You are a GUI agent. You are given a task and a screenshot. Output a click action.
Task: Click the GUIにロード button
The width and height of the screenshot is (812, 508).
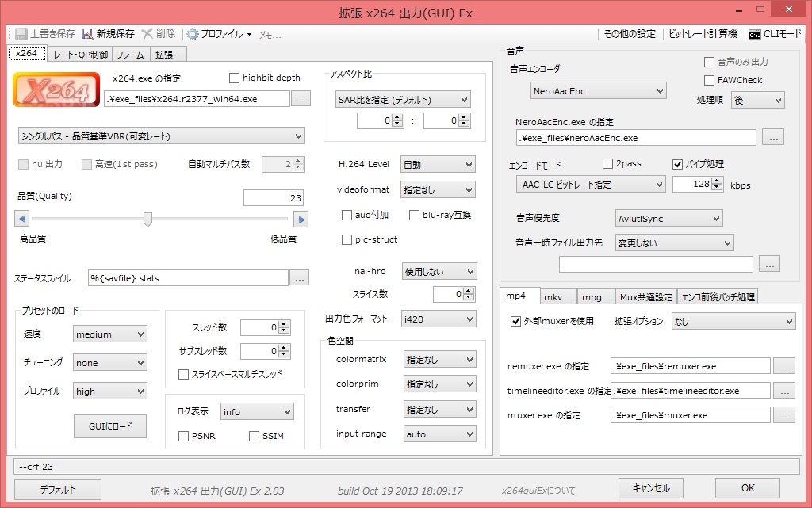(x=110, y=426)
